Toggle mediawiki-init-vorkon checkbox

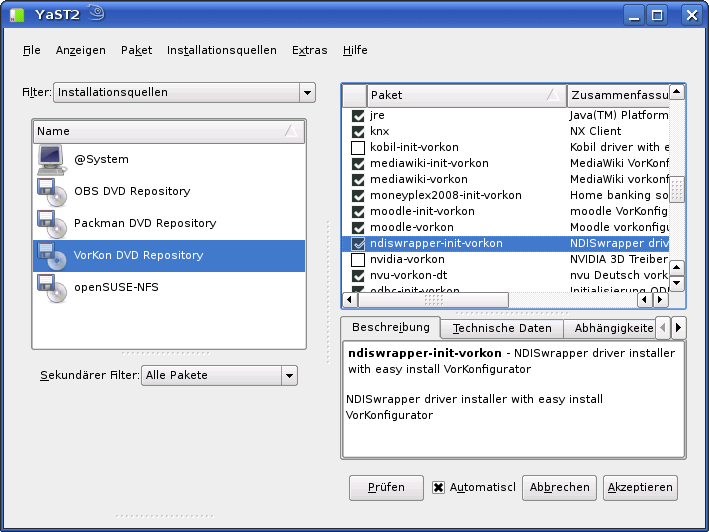(x=358, y=164)
